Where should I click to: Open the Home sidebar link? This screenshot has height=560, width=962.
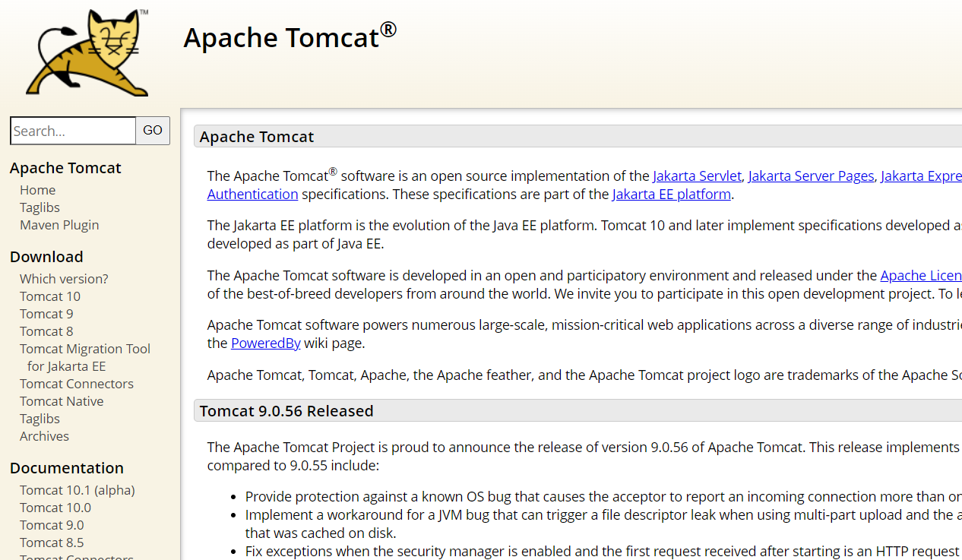[37, 190]
